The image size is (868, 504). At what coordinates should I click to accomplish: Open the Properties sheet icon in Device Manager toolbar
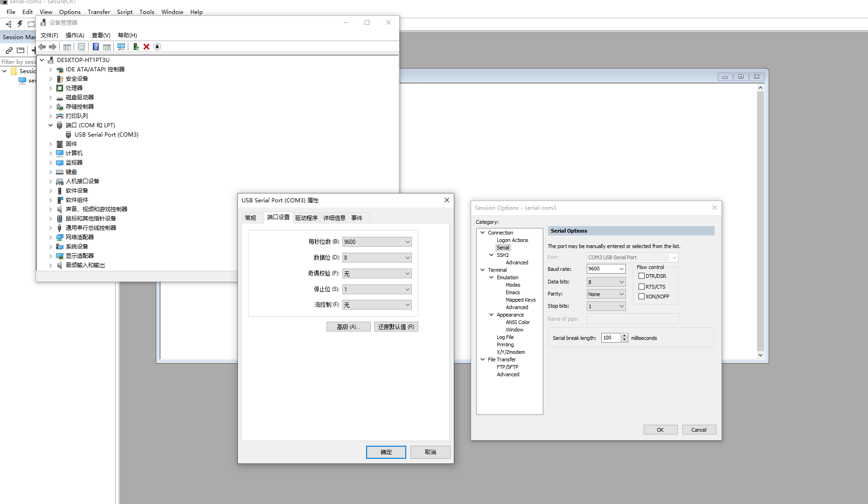(82, 47)
